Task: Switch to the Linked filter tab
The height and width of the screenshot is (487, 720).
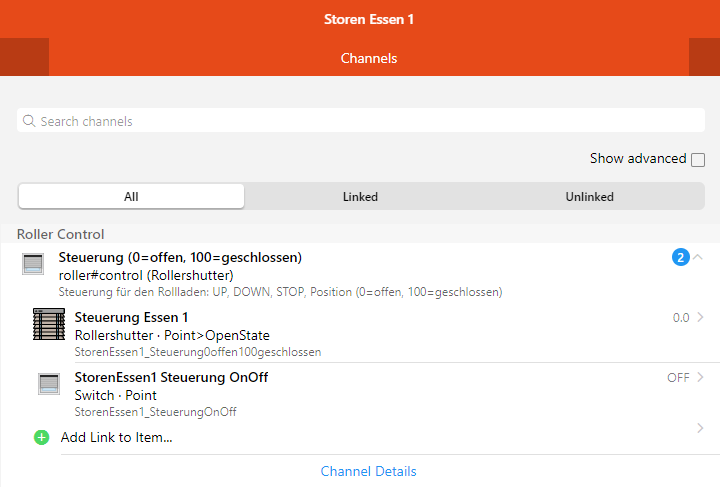Action: pos(360,196)
